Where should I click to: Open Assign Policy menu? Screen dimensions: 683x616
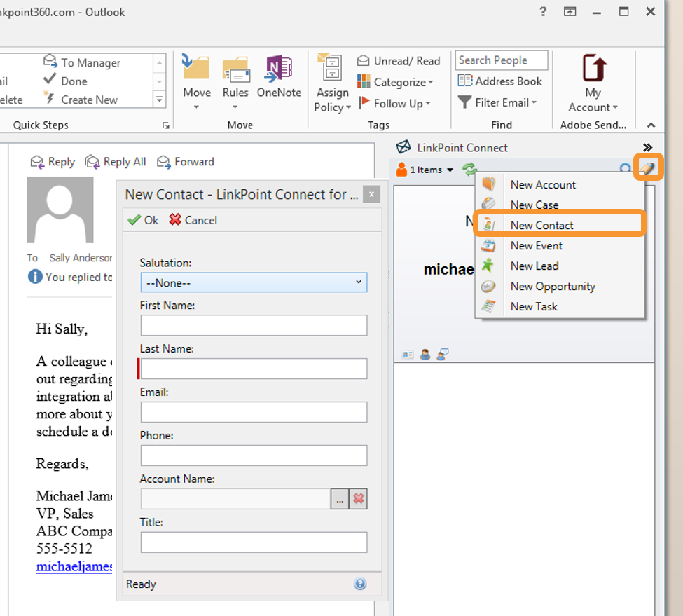point(332,83)
